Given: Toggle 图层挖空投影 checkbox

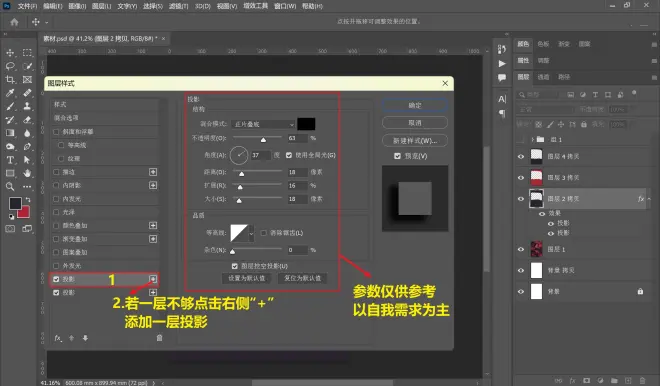Looking at the screenshot, I should click(x=235, y=266).
